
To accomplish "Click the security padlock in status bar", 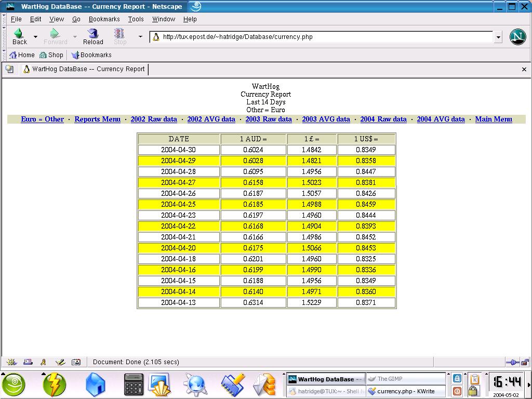I will point(525,362).
